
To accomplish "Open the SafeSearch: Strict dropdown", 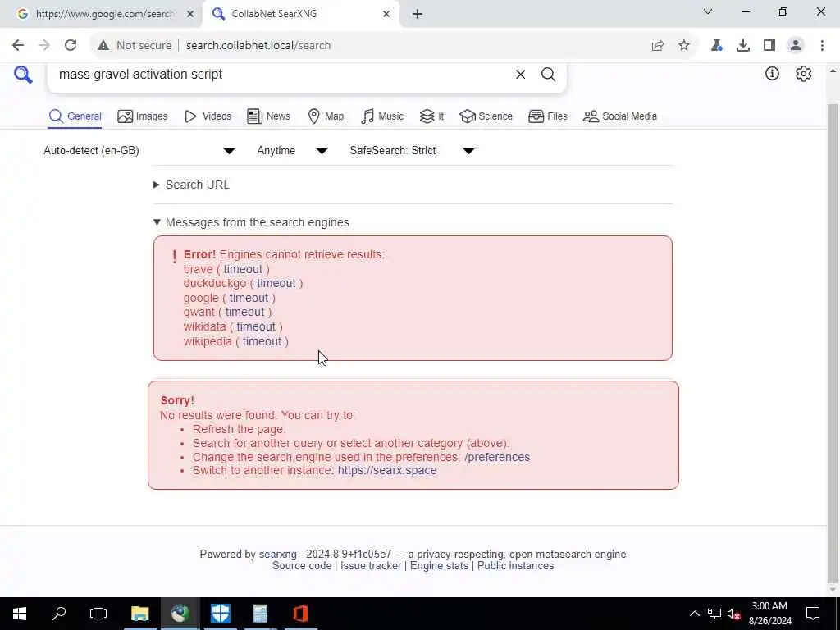I will 412,151.
